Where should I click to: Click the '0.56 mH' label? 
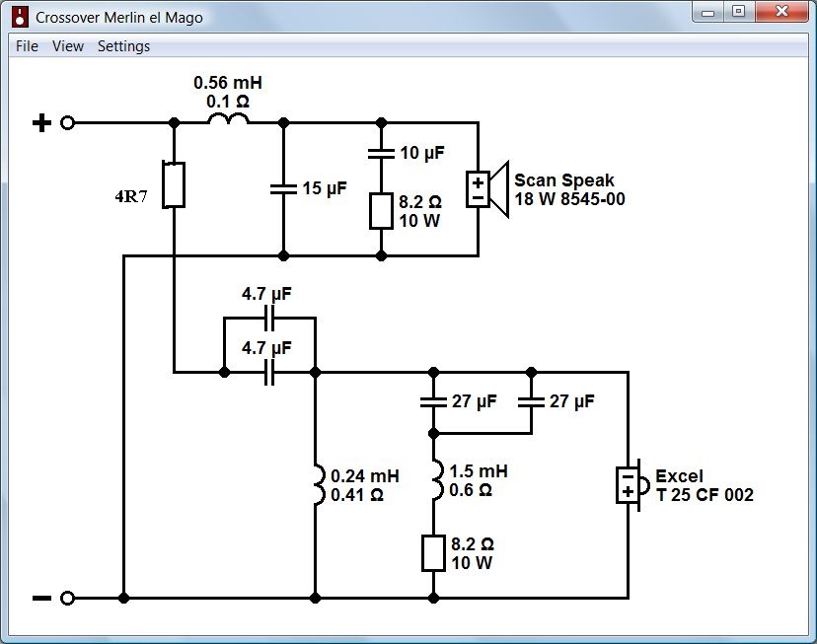[228, 83]
